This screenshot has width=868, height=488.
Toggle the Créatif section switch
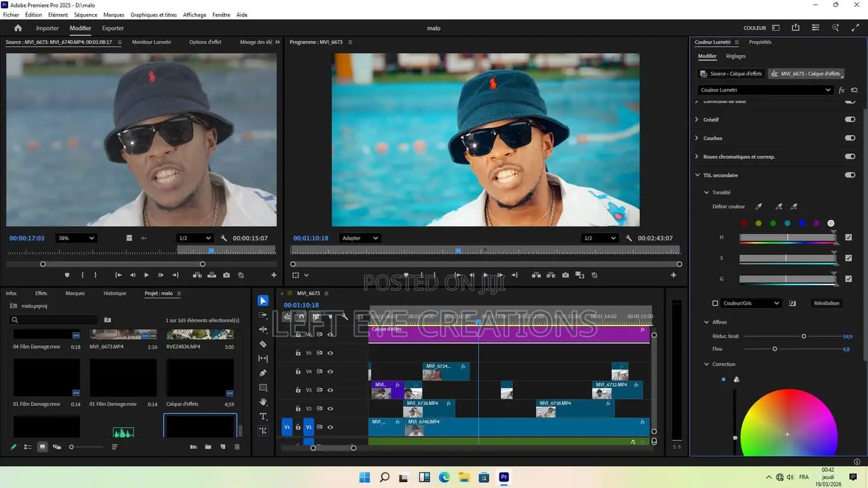(850, 120)
